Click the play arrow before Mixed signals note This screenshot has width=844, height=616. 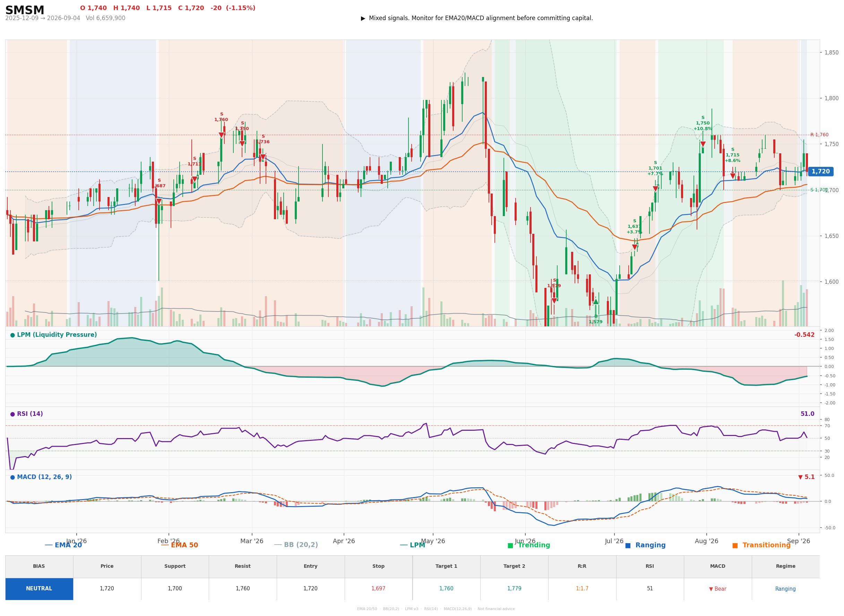pyautogui.click(x=363, y=18)
